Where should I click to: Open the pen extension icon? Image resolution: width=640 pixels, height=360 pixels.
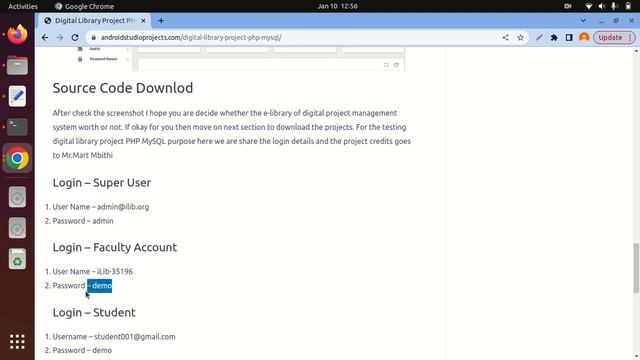click(539, 38)
